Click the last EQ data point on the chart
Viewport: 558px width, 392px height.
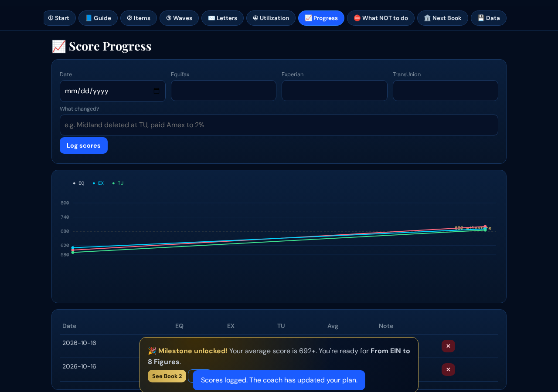(x=485, y=226)
